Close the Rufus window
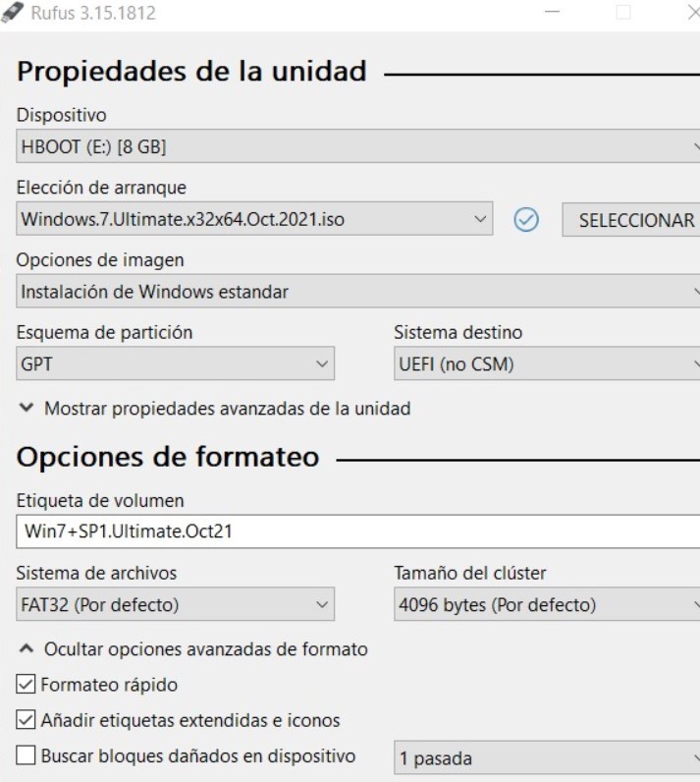The height and width of the screenshot is (782, 700). [x=693, y=14]
